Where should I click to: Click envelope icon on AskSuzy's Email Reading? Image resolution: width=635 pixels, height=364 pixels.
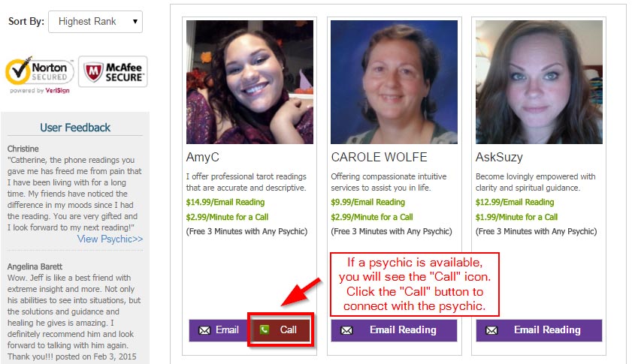tap(491, 330)
